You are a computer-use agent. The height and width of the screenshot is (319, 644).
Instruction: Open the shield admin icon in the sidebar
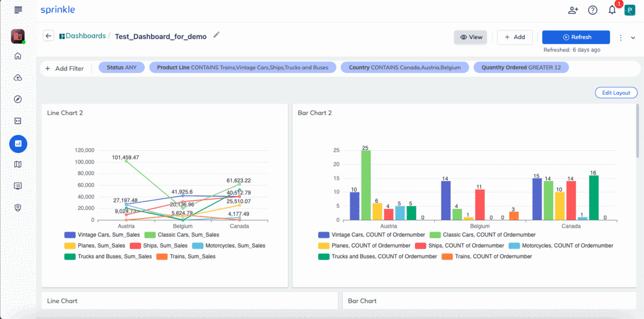coord(18,208)
